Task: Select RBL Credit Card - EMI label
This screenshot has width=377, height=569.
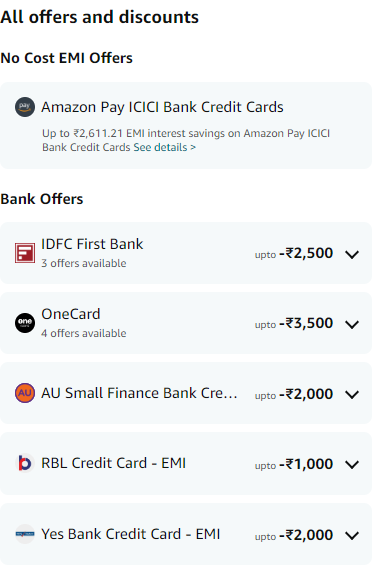Action: [114, 463]
